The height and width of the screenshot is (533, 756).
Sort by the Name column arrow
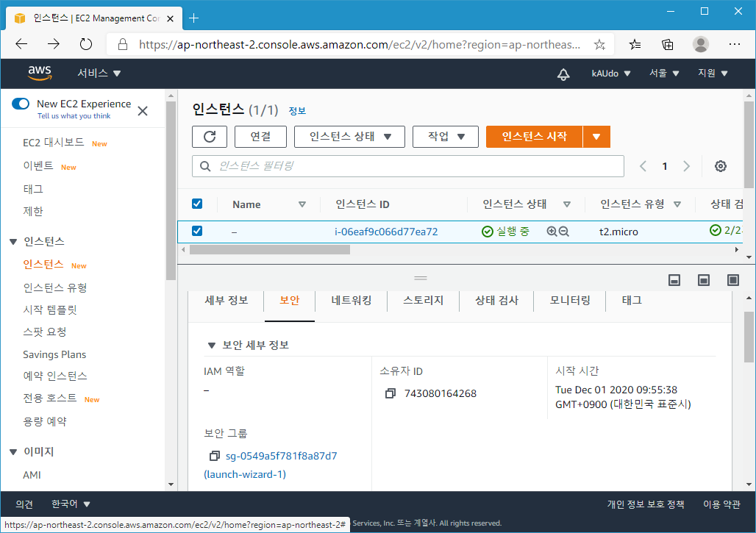click(302, 205)
